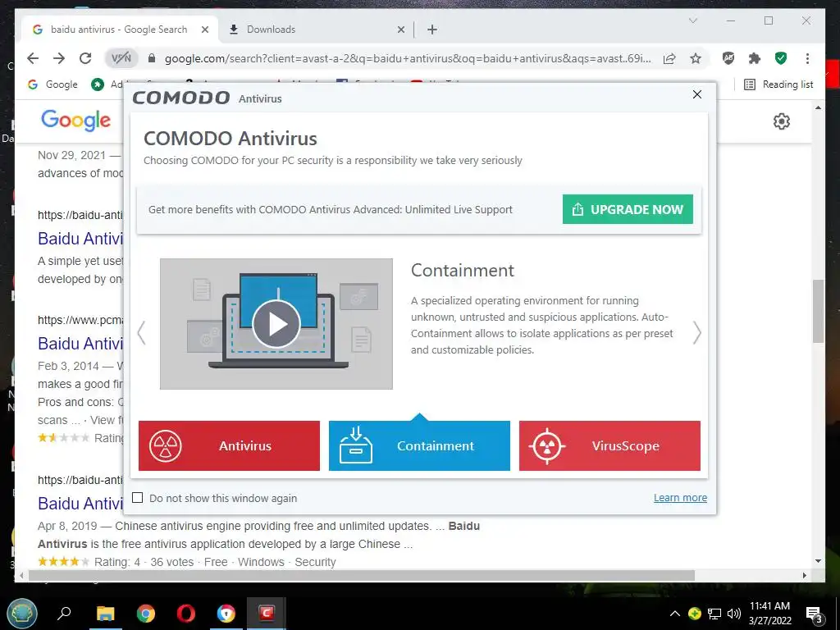Open the COMODO Antivirus taskbar icon
This screenshot has height=630, width=840.
tap(267, 613)
